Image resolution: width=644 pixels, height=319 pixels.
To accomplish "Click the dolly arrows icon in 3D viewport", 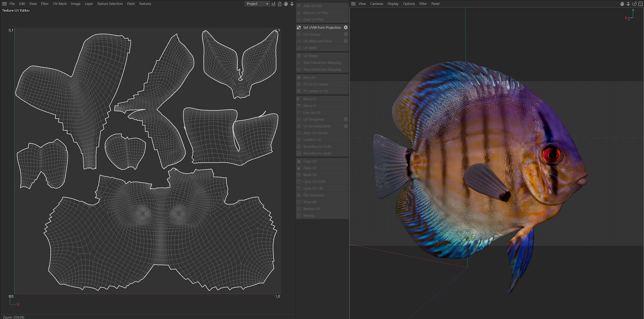I will 628,4.
